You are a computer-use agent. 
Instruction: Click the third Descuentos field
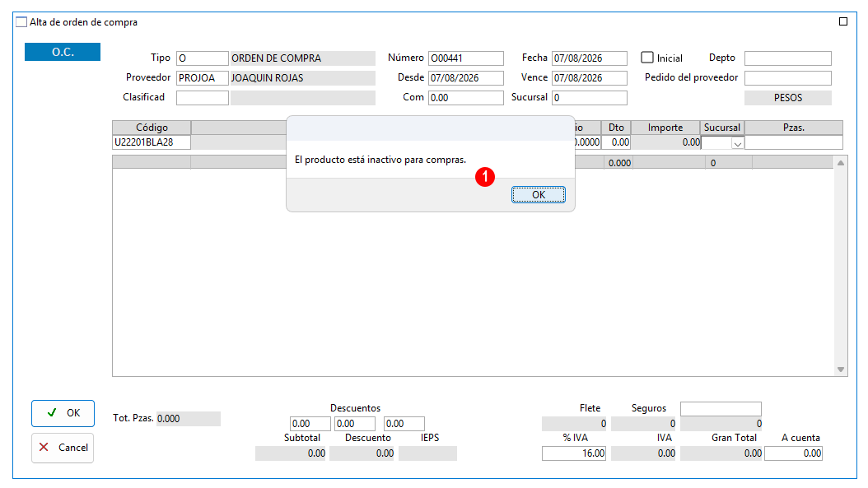click(x=404, y=424)
